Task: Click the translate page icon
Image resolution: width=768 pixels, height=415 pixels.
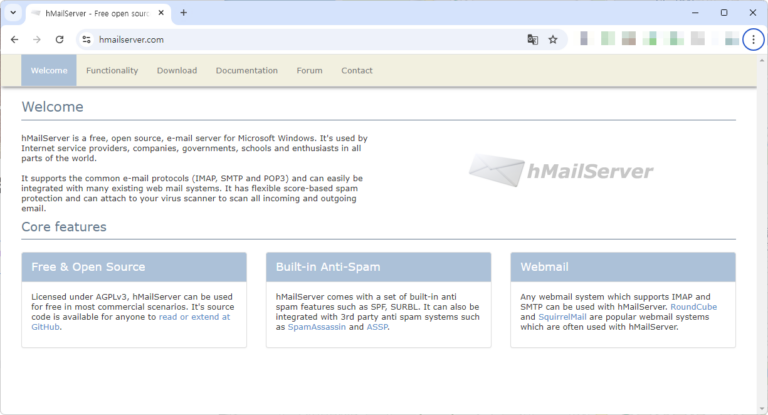Action: click(532, 40)
